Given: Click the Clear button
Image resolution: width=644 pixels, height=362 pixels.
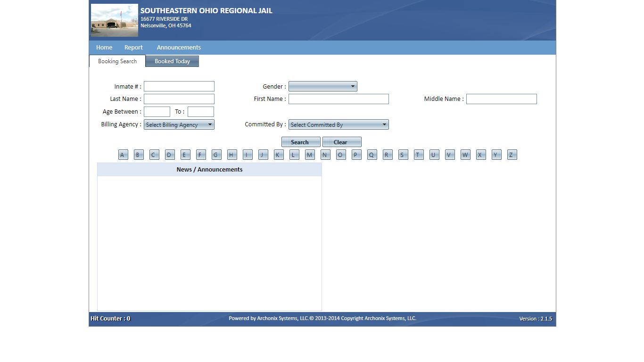Looking at the screenshot, I should coord(342,142).
